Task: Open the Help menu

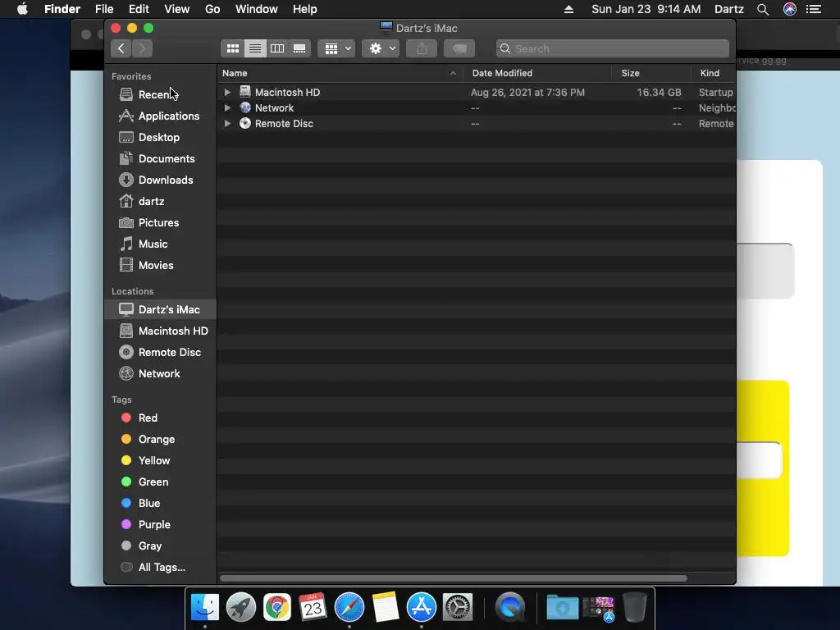Action: (x=305, y=9)
